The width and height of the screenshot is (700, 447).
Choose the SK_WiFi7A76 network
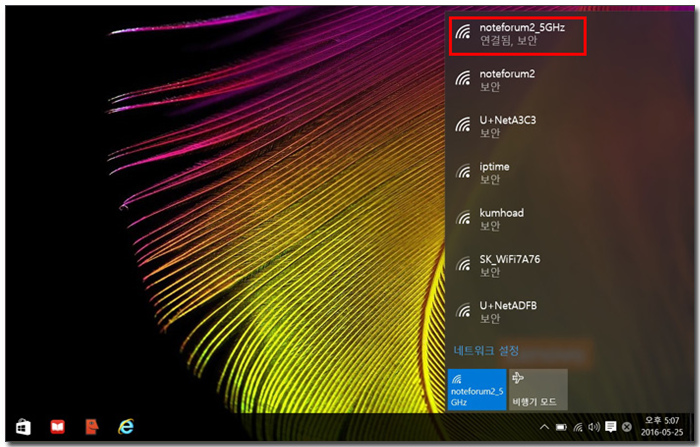[x=570, y=265]
